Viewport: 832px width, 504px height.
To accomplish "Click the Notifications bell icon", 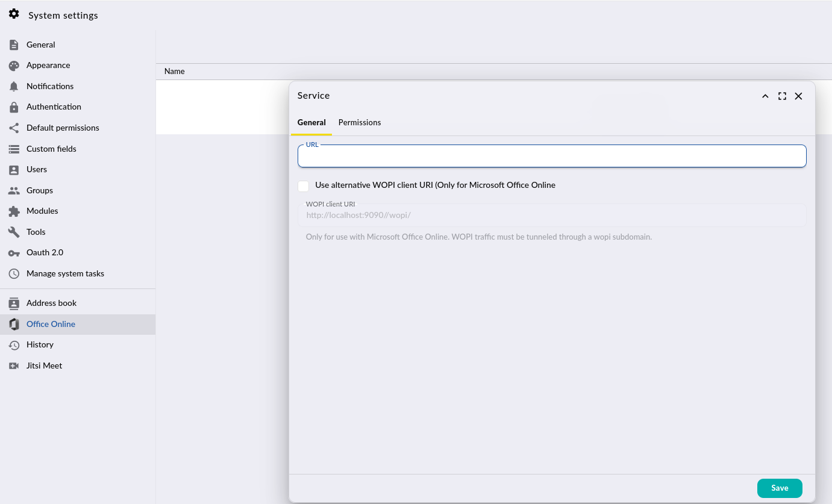I will tap(14, 87).
